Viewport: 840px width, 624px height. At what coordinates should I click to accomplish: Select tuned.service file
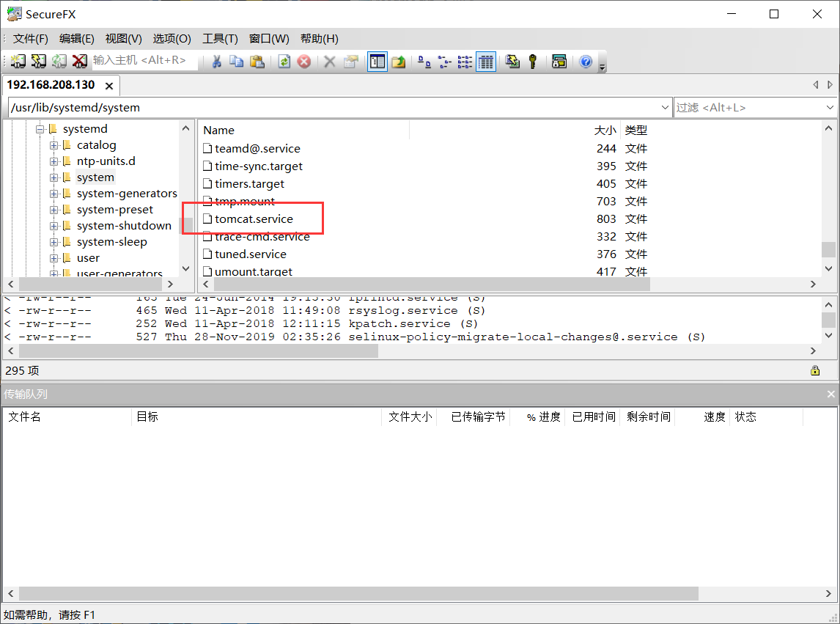coord(250,254)
